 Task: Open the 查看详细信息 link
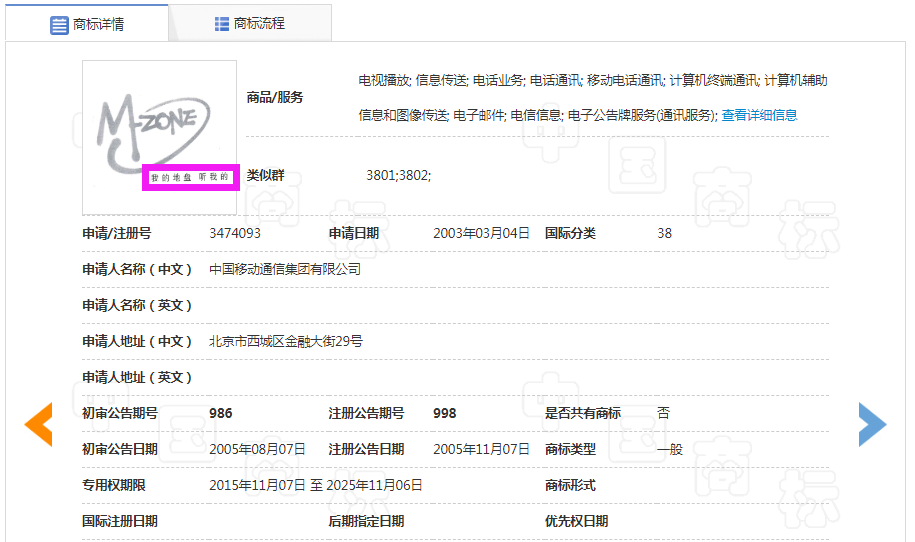tap(759, 115)
